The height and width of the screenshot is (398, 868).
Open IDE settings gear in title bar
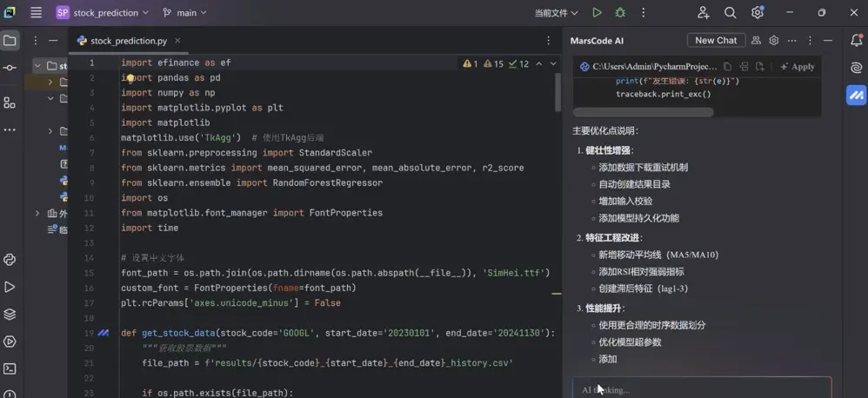(x=758, y=12)
